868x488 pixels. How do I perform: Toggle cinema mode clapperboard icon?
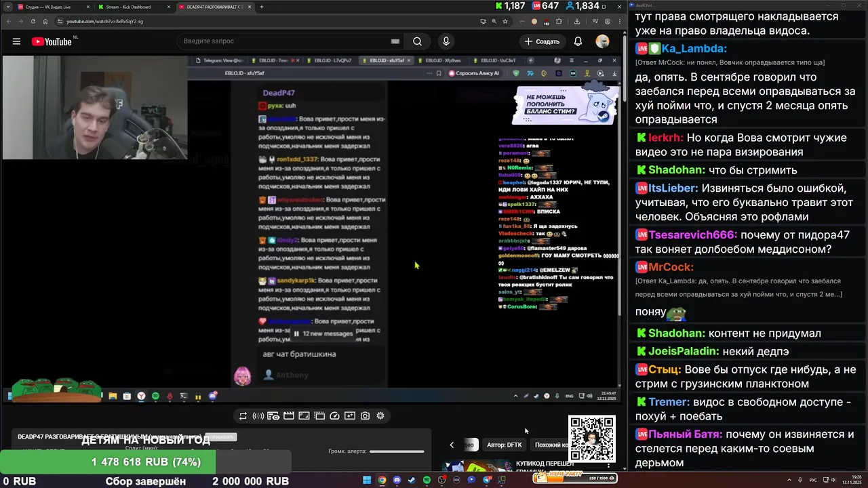pyautogui.click(x=288, y=416)
